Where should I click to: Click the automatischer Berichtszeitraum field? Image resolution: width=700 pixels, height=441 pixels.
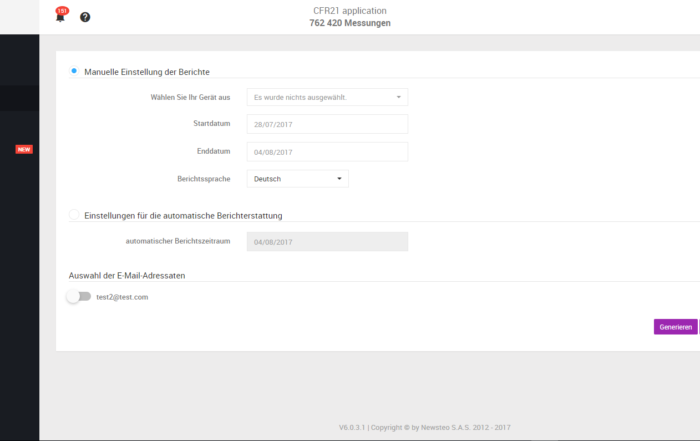327,241
